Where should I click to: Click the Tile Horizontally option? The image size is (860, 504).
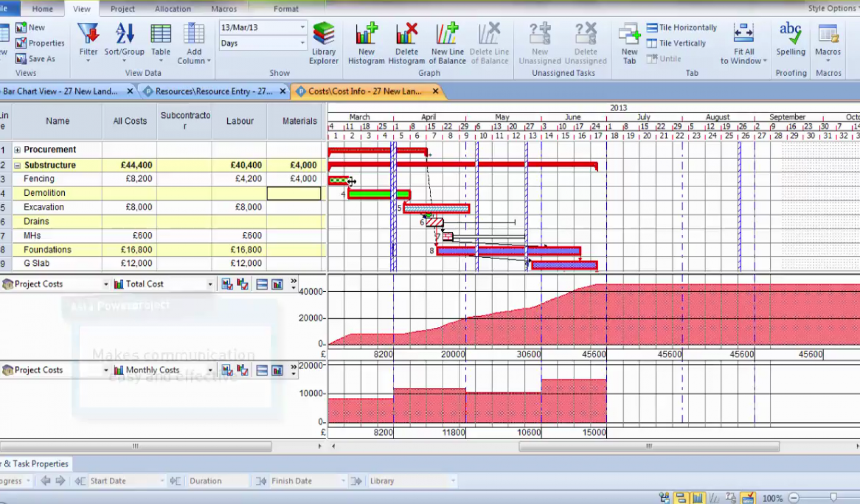[682, 28]
